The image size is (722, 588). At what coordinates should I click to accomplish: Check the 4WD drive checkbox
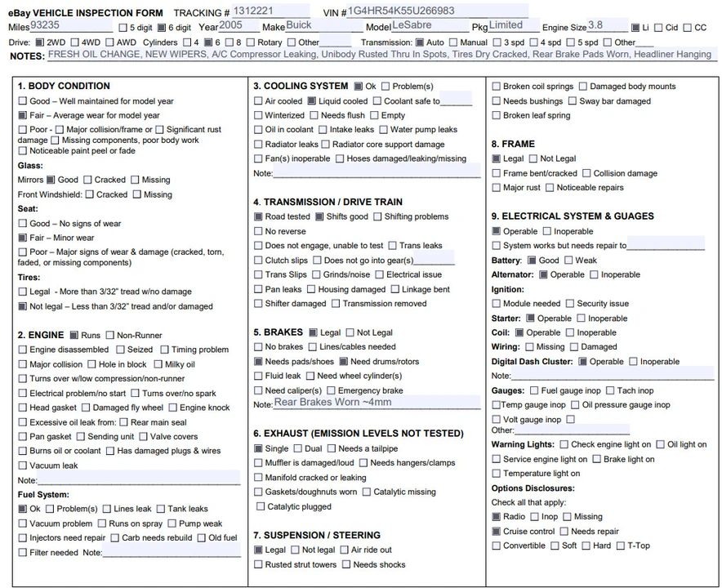(74, 42)
